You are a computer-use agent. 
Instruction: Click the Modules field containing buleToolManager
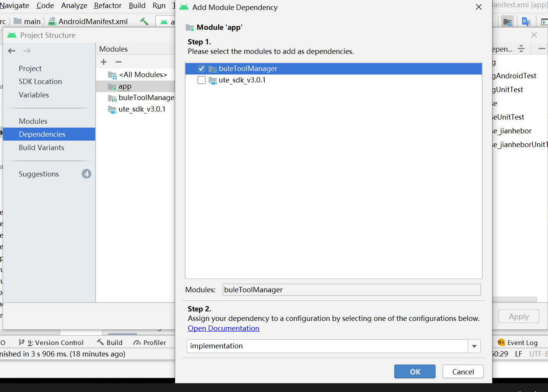351,290
